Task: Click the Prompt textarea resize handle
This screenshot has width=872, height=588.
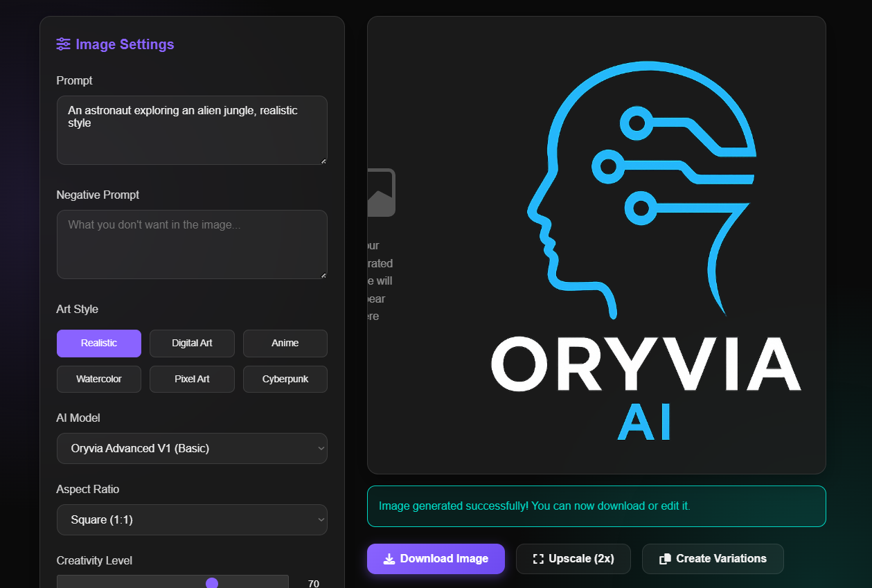Action: coord(323,161)
